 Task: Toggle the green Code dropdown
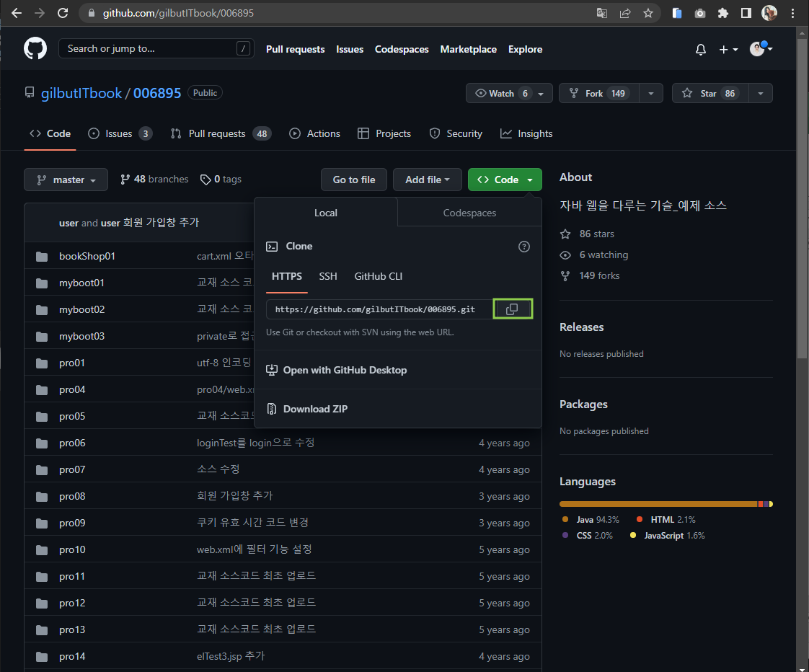pos(505,180)
